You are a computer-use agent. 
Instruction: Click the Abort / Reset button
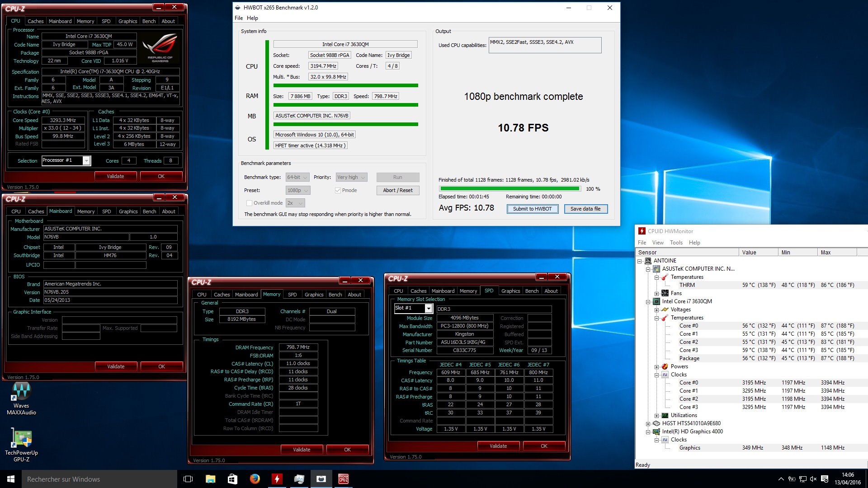398,190
